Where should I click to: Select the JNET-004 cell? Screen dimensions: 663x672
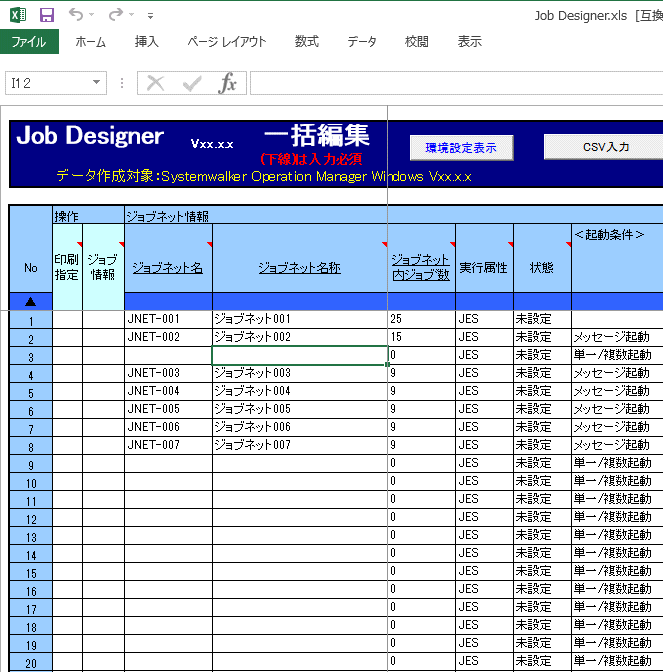tap(168, 391)
